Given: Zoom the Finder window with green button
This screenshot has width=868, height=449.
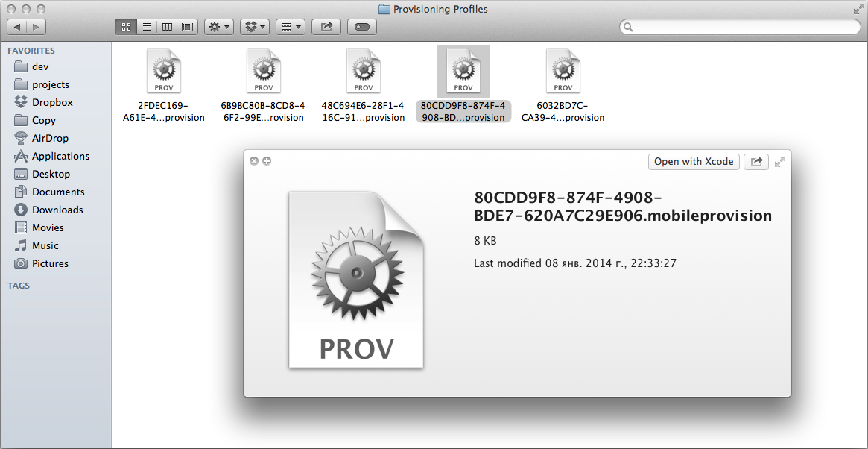Looking at the screenshot, I should 40,9.
